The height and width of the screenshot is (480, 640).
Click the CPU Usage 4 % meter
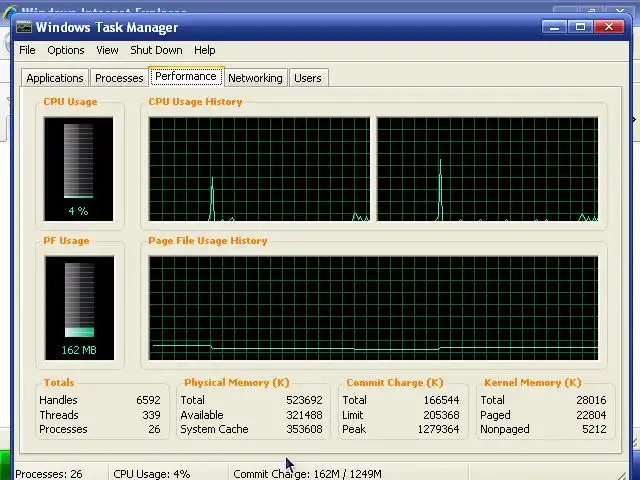(78, 169)
